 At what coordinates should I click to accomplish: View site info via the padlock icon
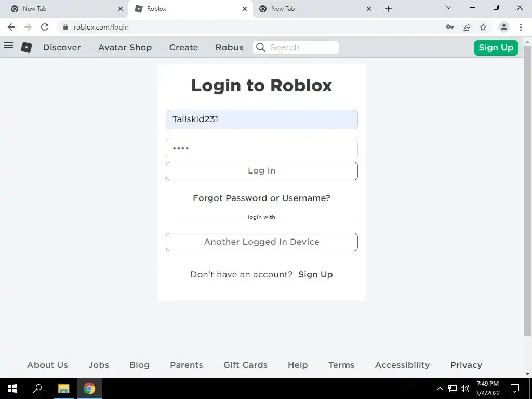[x=65, y=27]
